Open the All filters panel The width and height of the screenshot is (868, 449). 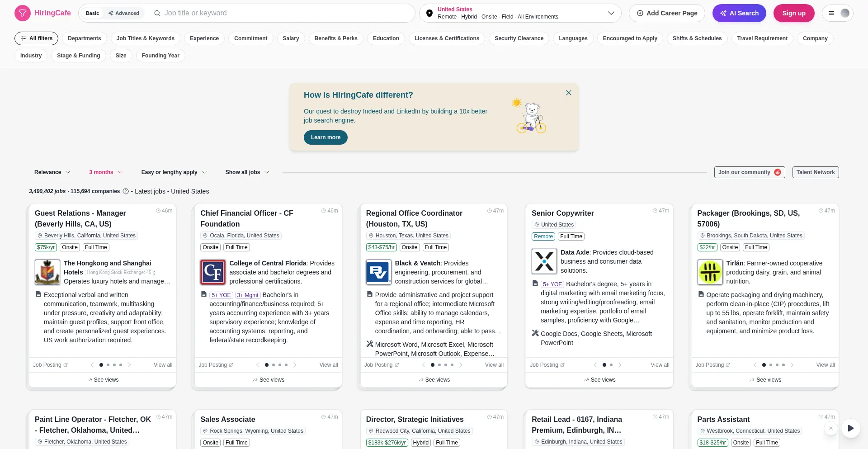(x=37, y=38)
